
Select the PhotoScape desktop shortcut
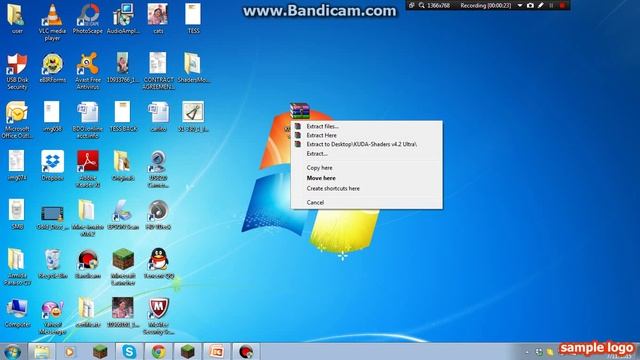(88, 19)
